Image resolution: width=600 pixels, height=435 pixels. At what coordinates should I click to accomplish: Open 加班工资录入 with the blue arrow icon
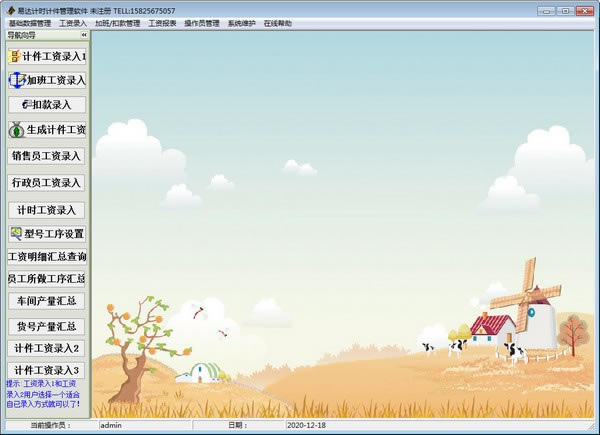47,80
